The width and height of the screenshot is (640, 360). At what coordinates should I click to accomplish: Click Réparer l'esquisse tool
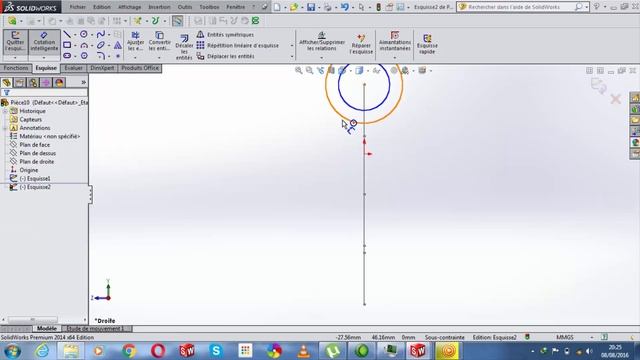pos(361,44)
